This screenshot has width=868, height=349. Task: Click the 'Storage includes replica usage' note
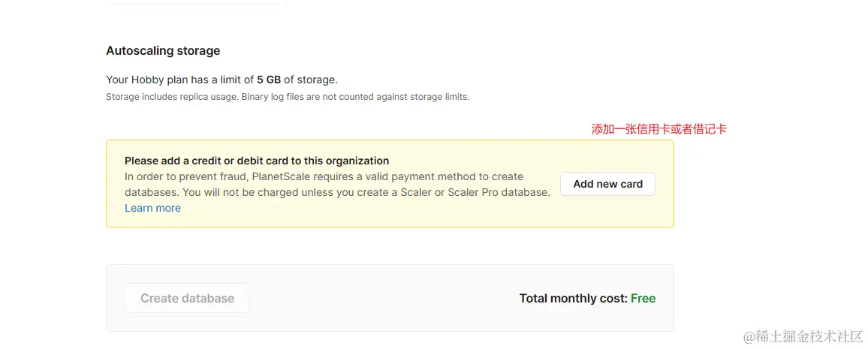coord(172,97)
